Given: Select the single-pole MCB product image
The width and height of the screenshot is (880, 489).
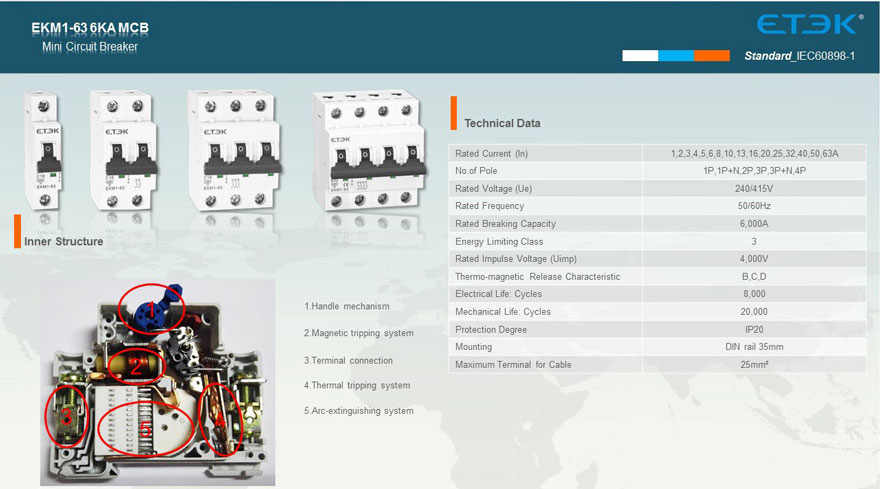Looking at the screenshot, I should pyautogui.click(x=43, y=149).
